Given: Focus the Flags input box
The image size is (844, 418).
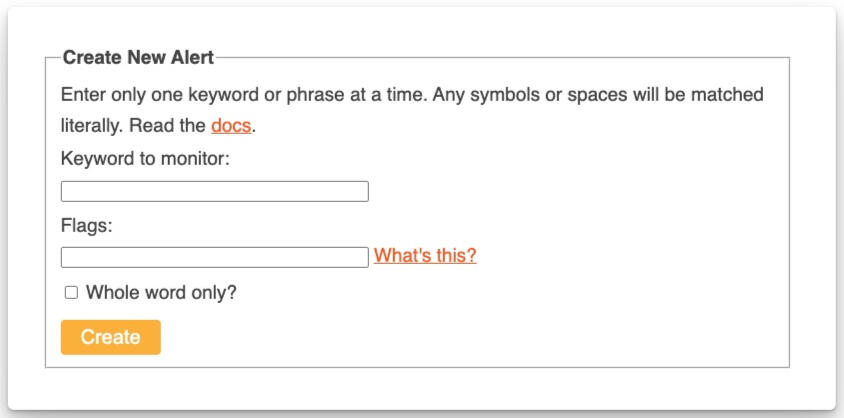Looking at the screenshot, I should point(214,257).
